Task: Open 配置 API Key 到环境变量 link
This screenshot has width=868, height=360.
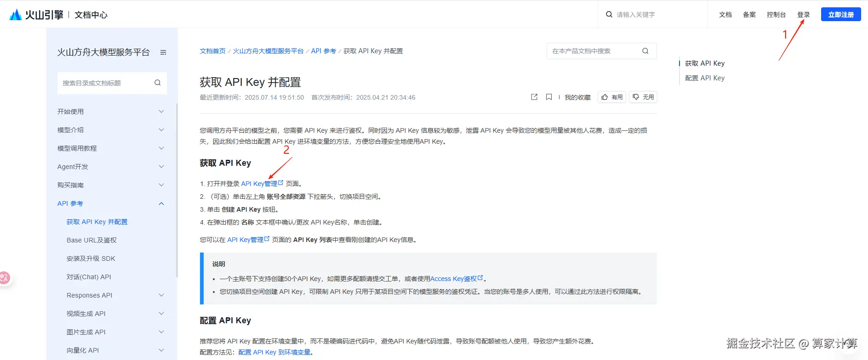Action: (274, 352)
